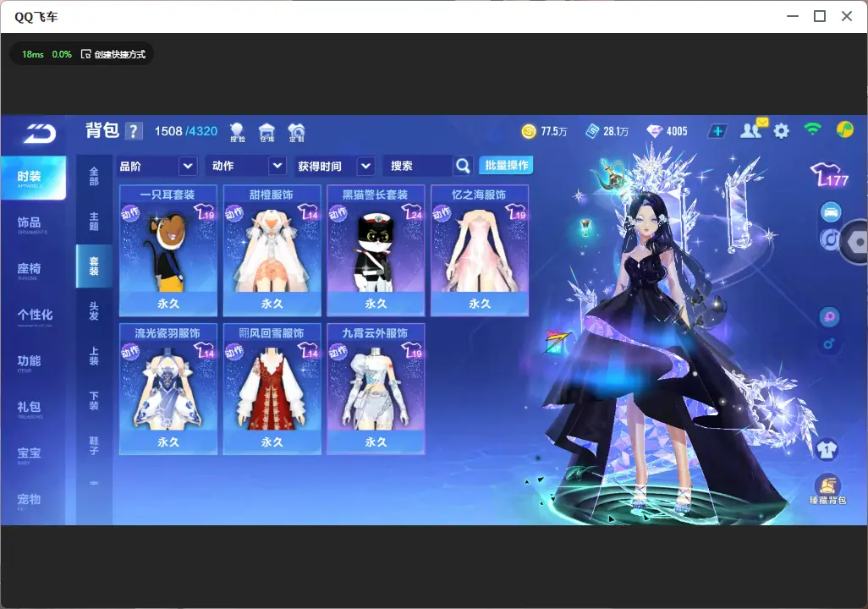Image resolution: width=868 pixels, height=609 pixels.
Task: Click the blue coupon currency icon
Action: click(x=592, y=131)
